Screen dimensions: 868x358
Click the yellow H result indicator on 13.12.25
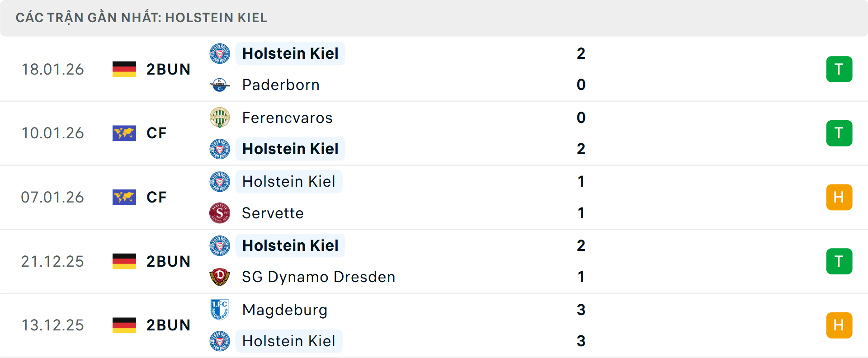[840, 325]
